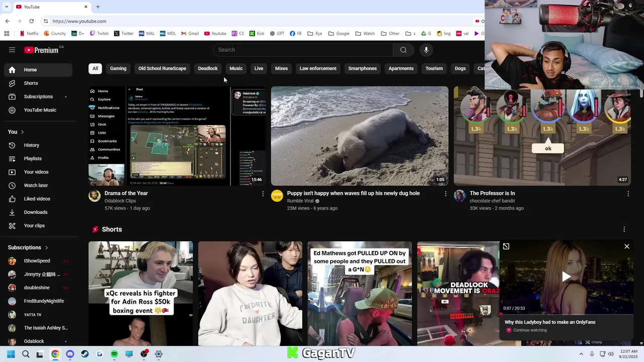Open the Puppy beach video thumbnail
This screenshot has width=644, height=362.
point(360,136)
